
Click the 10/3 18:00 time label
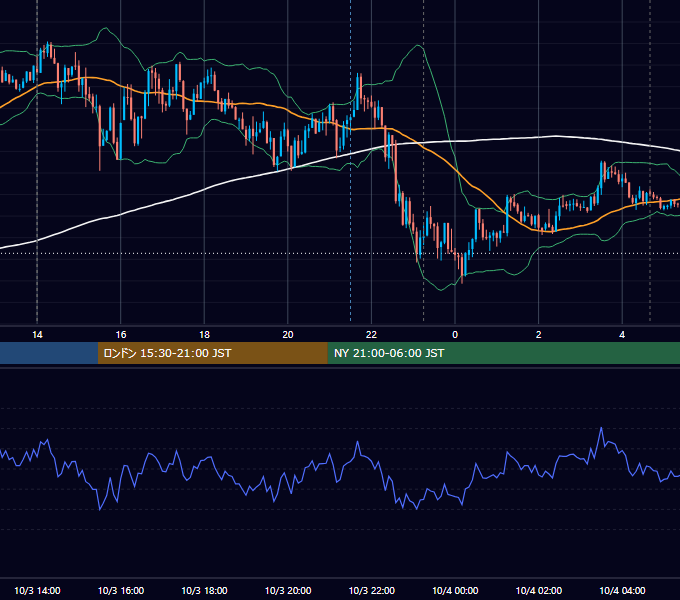pos(204,590)
